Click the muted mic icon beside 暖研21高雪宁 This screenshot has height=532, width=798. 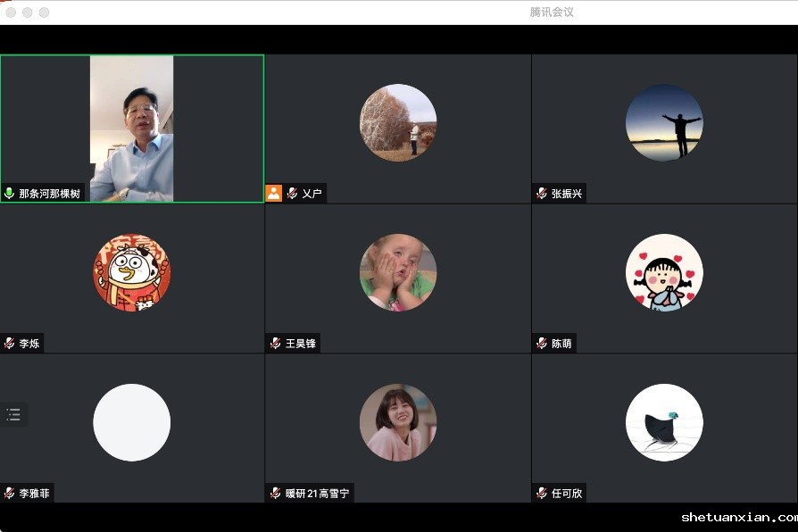pyautogui.click(x=276, y=493)
